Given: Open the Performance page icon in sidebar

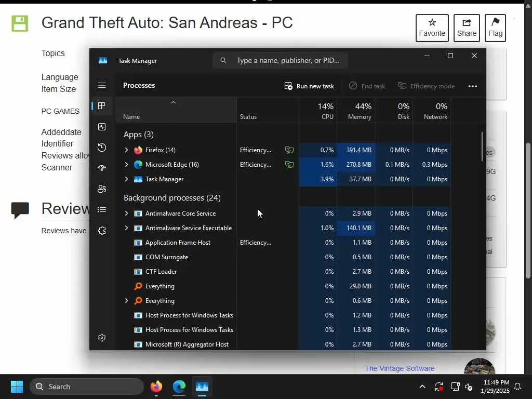Looking at the screenshot, I should (102, 127).
